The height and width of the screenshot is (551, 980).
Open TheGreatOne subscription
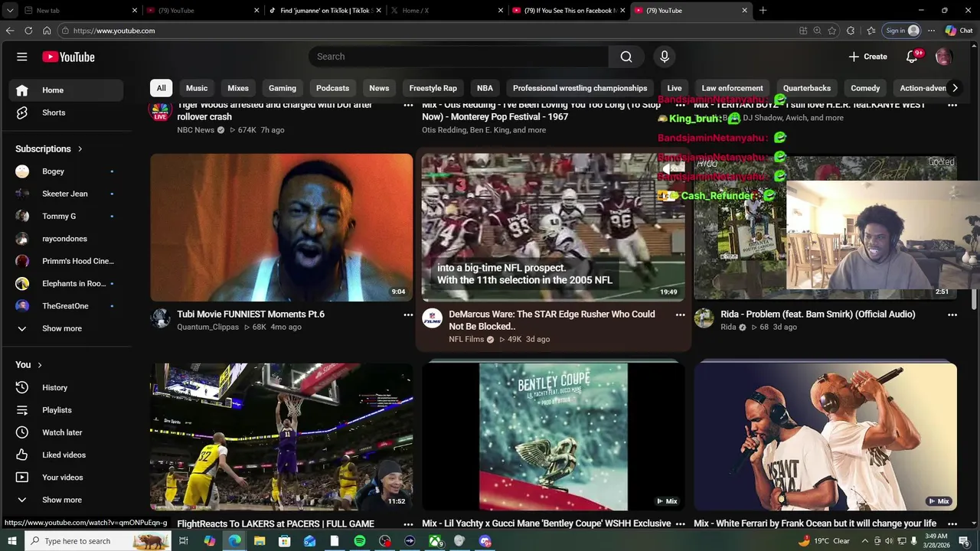pos(66,306)
